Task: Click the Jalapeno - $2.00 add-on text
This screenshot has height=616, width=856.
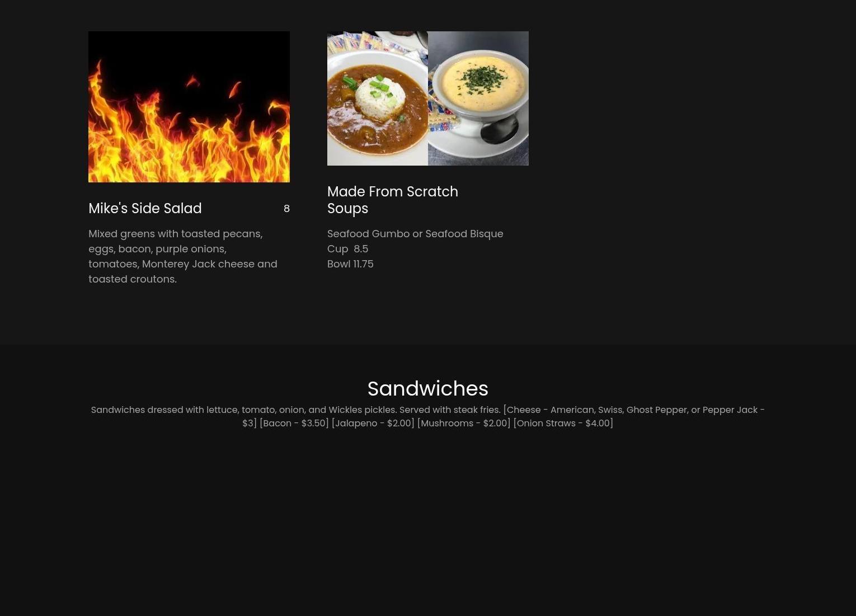Action: 373,424
